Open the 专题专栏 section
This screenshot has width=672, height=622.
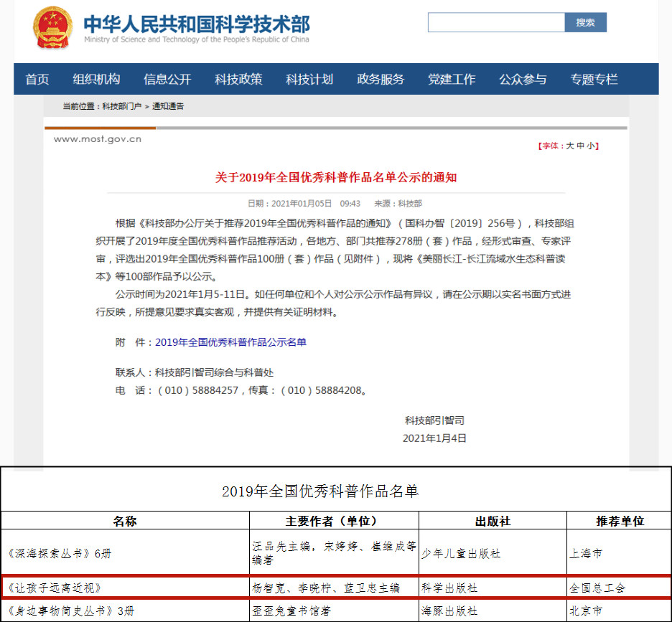tap(594, 80)
